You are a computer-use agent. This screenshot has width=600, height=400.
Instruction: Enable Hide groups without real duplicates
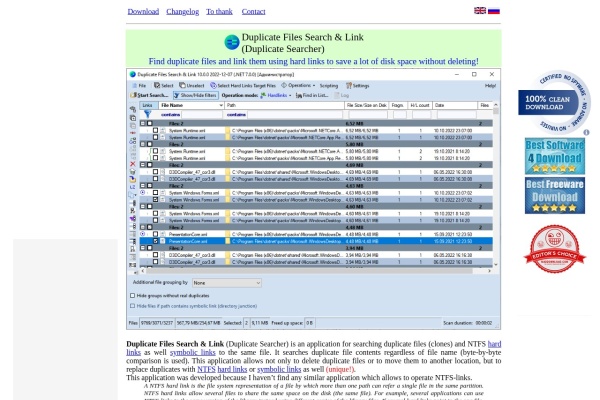click(x=132, y=296)
